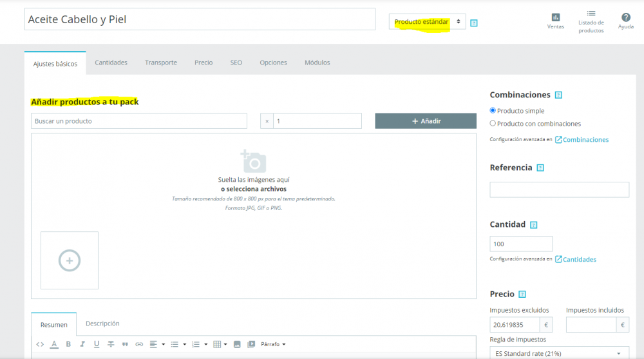Viewport: 644px width, 359px height.
Task: Insert link in editor
Action: pyautogui.click(x=139, y=344)
